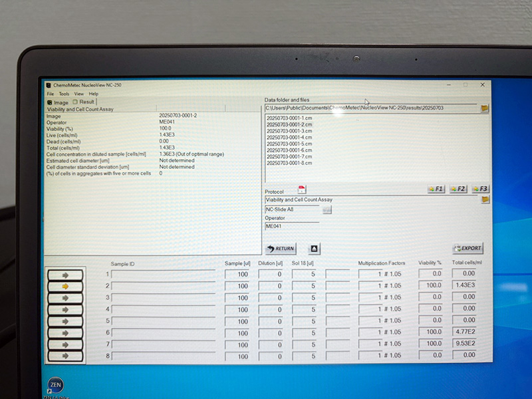The width and height of the screenshot is (532, 399).
Task: Open the data folder browse icon
Action: tap(485, 108)
